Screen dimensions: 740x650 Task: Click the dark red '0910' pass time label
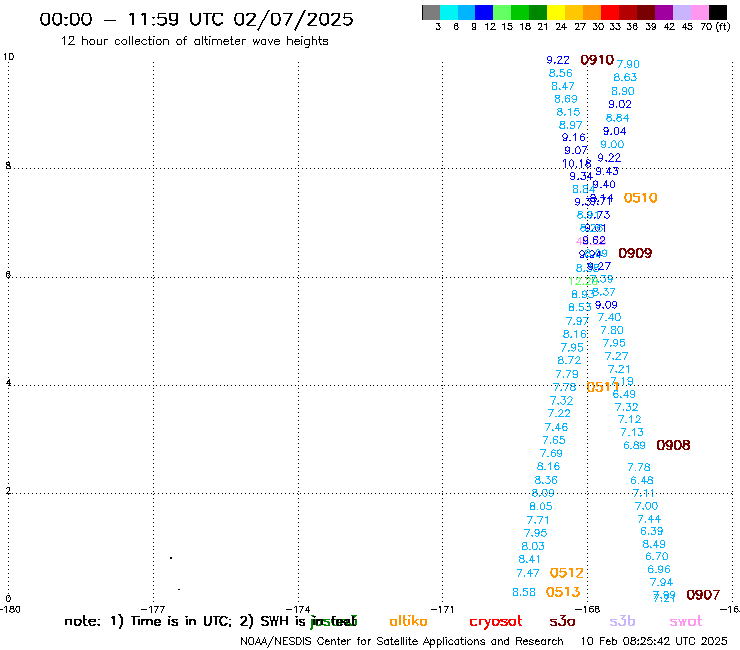597,60
